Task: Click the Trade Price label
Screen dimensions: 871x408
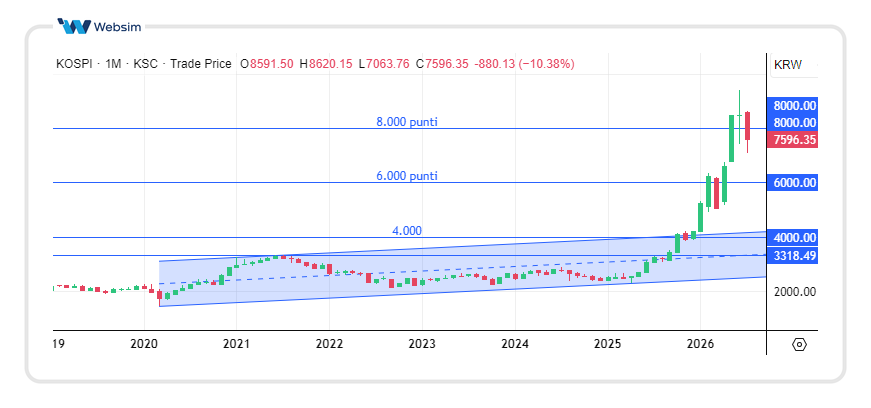Action: pyautogui.click(x=201, y=64)
